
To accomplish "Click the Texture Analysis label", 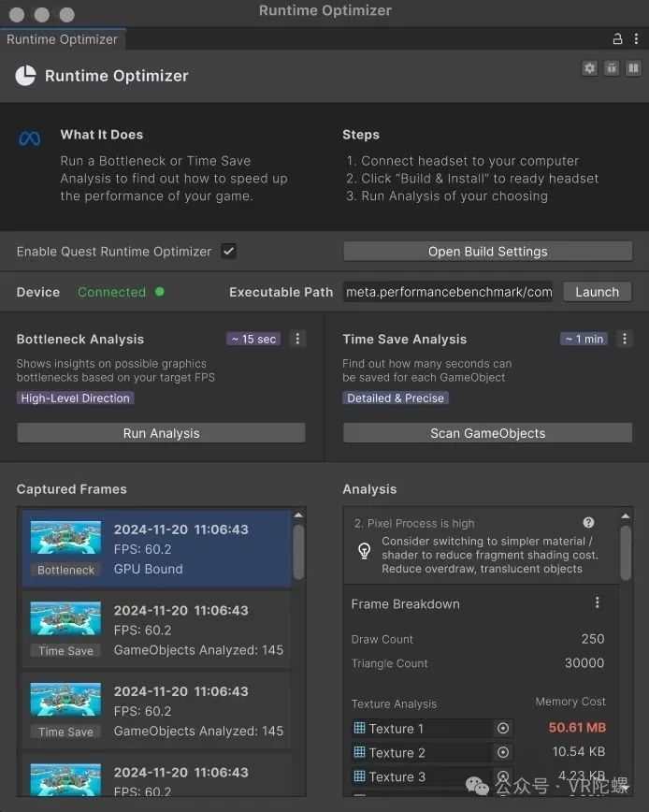I will tap(394, 703).
